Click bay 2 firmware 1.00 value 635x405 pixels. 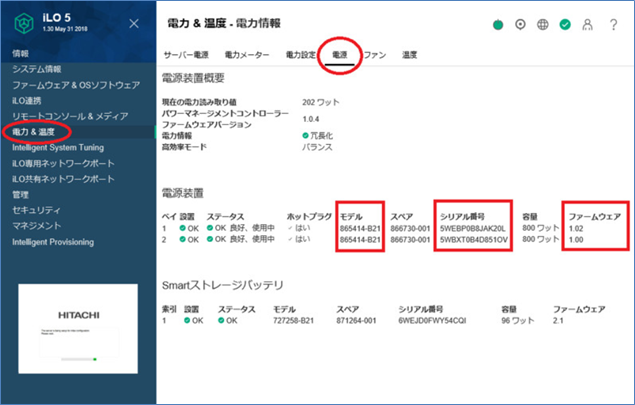point(576,240)
